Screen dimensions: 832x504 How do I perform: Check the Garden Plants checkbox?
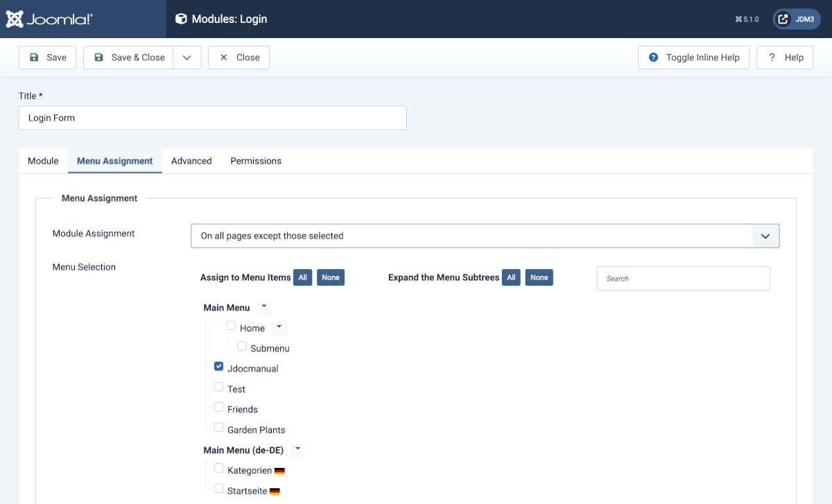tap(219, 427)
